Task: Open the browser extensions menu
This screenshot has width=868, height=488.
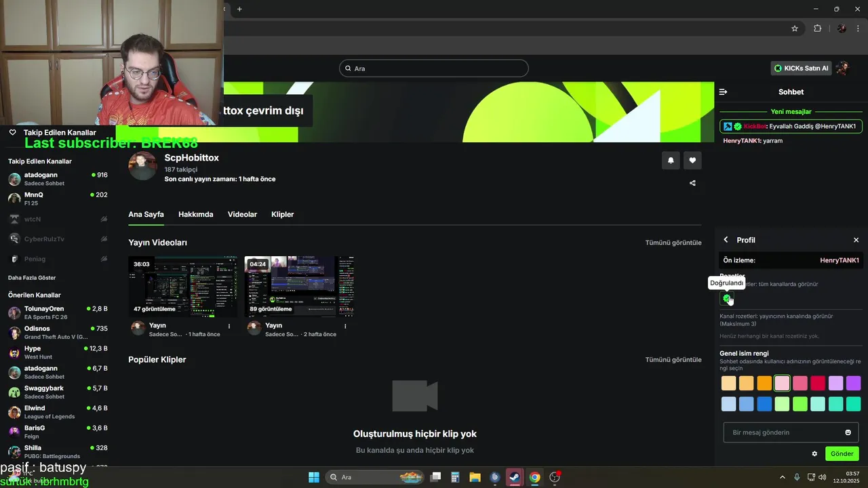Action: [x=817, y=28]
